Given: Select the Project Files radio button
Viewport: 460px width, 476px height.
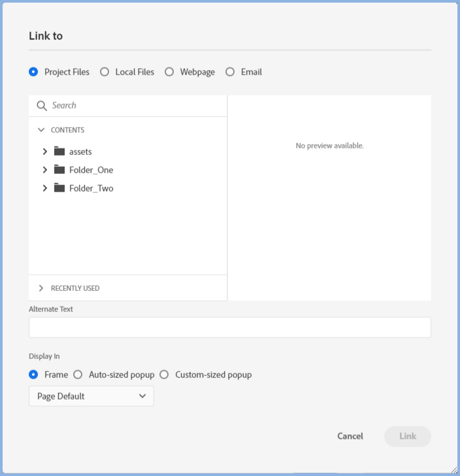Looking at the screenshot, I should (x=33, y=72).
